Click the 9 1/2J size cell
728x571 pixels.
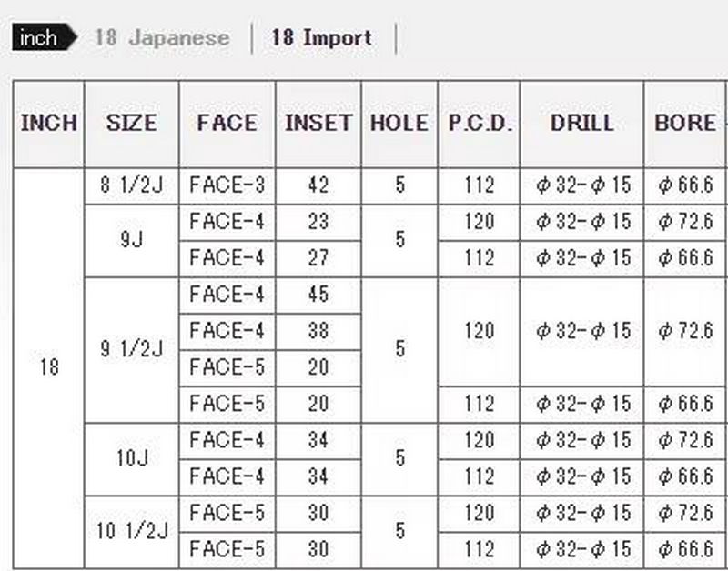coord(131,349)
